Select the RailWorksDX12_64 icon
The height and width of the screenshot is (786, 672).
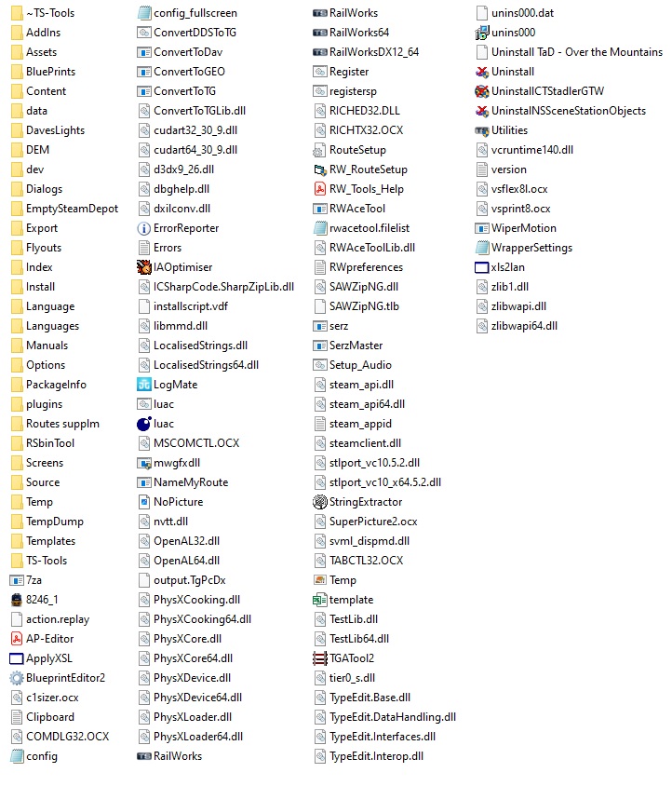(x=320, y=52)
